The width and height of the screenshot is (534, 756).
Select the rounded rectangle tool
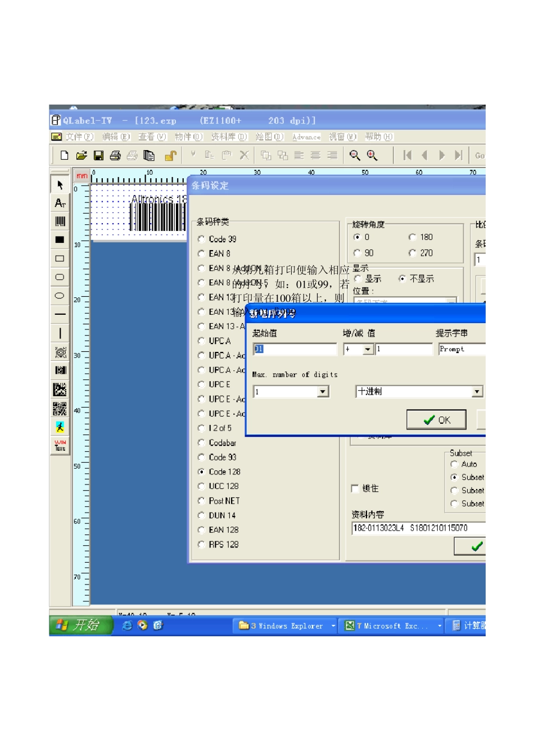point(60,277)
